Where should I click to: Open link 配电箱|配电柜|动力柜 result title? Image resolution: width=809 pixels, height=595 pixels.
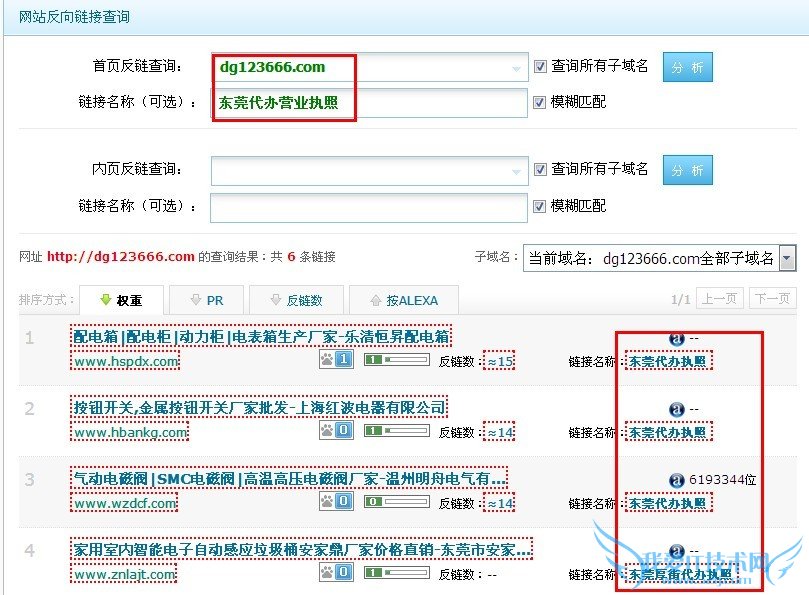[x=261, y=336]
